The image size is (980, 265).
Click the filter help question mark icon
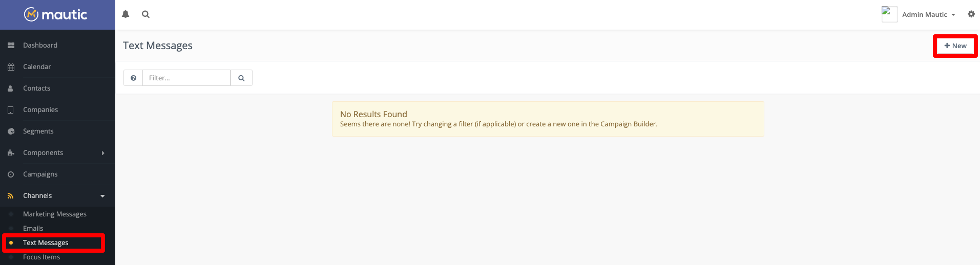(x=133, y=78)
